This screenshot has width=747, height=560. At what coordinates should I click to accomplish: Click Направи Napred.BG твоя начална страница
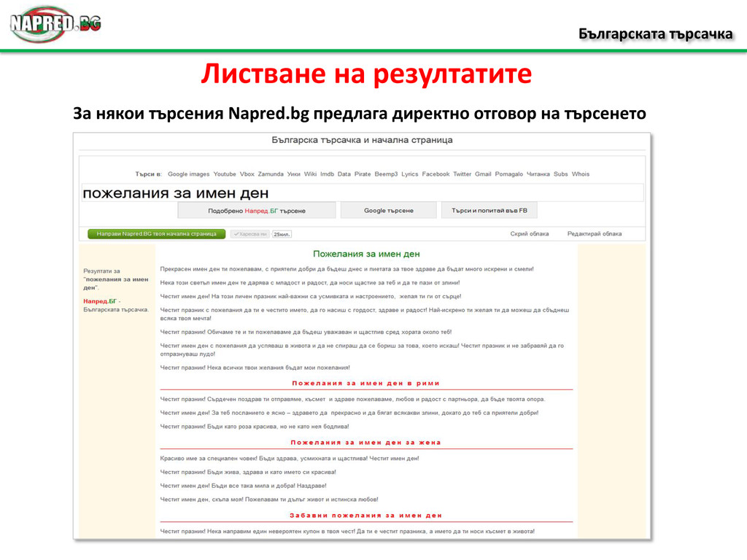156,234
